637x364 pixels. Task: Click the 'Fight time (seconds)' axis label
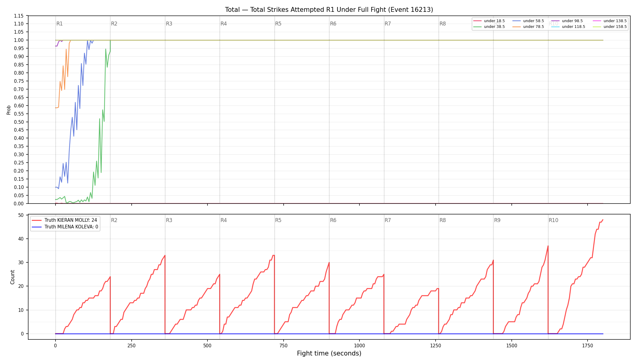click(329, 353)
